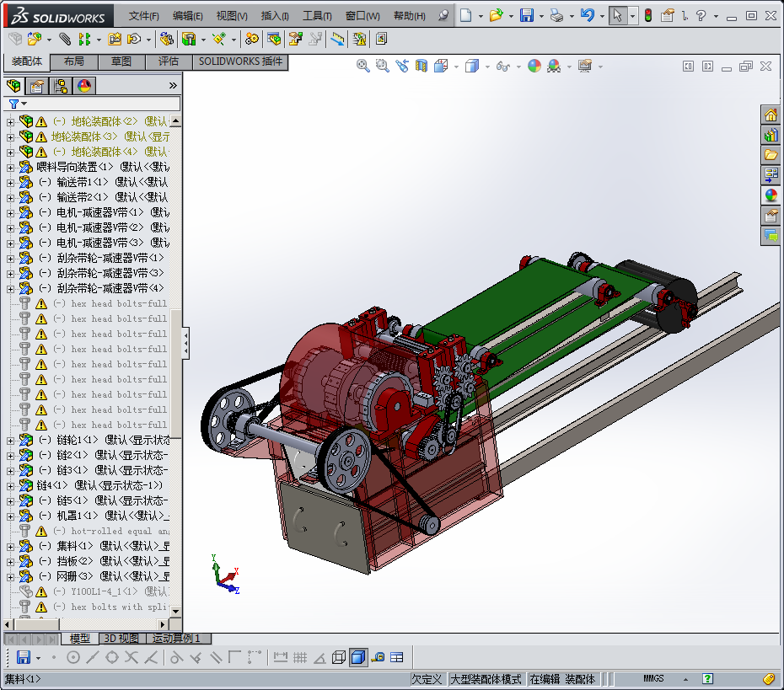Expand the 喂料导向装置<1> tree node
Viewport: 784px width, 690px height.
pos(10,168)
